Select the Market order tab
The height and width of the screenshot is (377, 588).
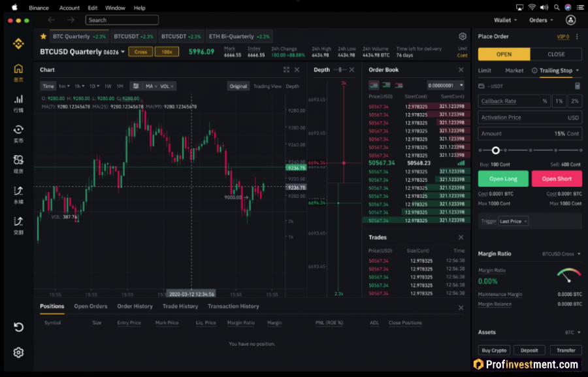coord(514,71)
